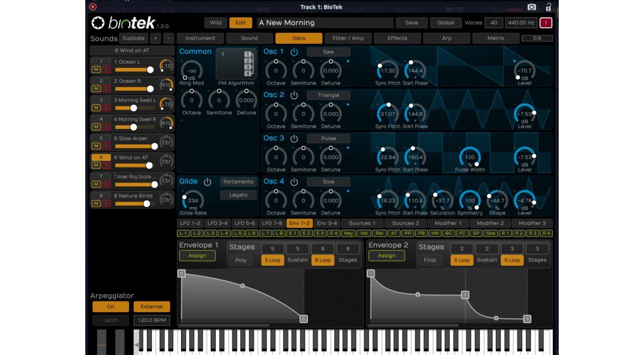Click the Ctr pan knob for 5 Slow Arper
Screen dimensions: 644x355
[x=166, y=142]
